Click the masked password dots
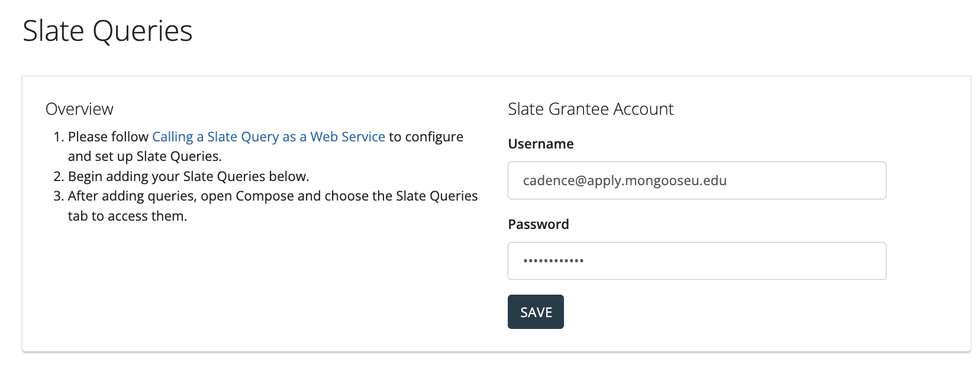The image size is (980, 368). pos(553,261)
